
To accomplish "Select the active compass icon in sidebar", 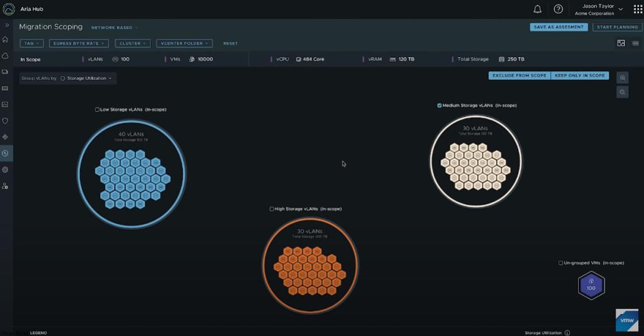I will (5, 153).
